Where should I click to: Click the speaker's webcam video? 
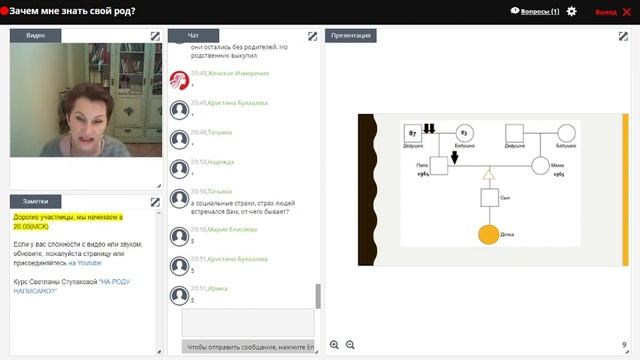(86, 100)
